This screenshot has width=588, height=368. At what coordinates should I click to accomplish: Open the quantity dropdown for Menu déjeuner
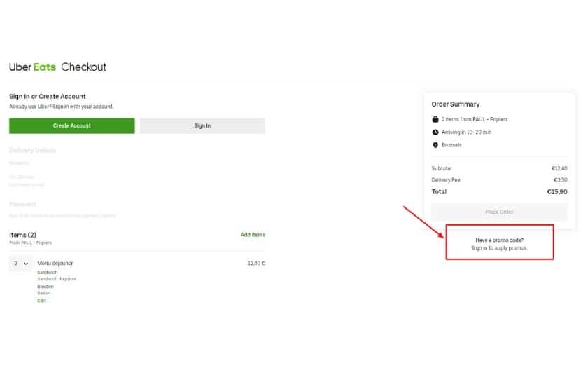click(20, 264)
